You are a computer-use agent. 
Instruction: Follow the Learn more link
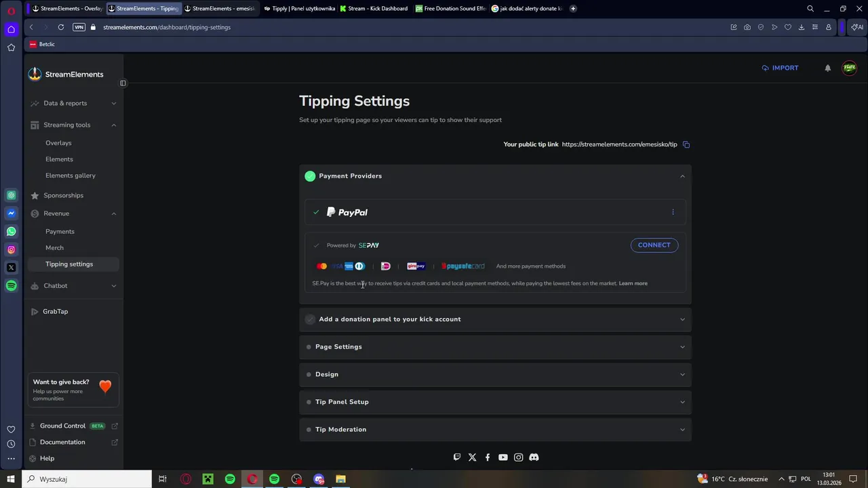tap(633, 283)
